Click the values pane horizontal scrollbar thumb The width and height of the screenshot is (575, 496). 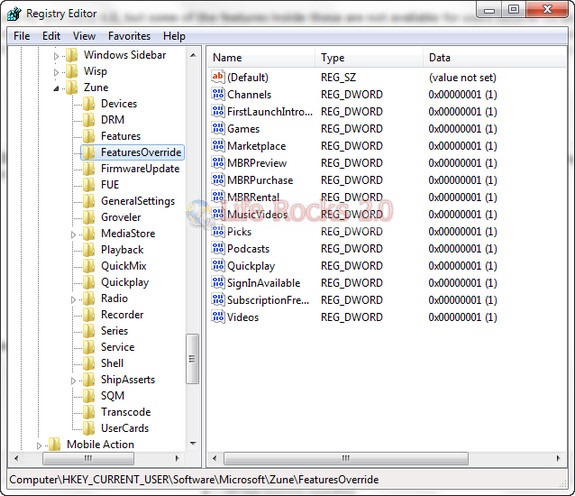coord(346,458)
